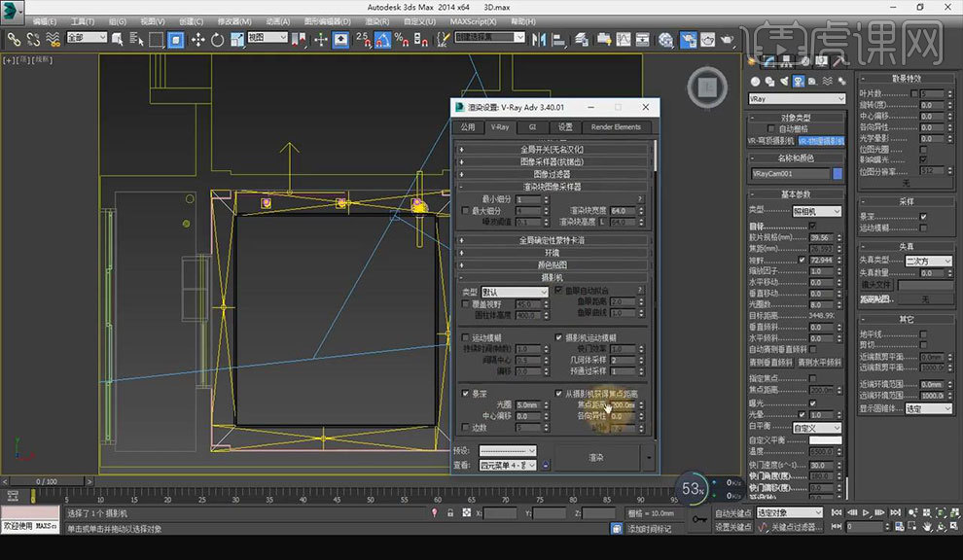The width and height of the screenshot is (963, 560).
Task: Click the ViewCube in the viewport
Action: coord(707,87)
